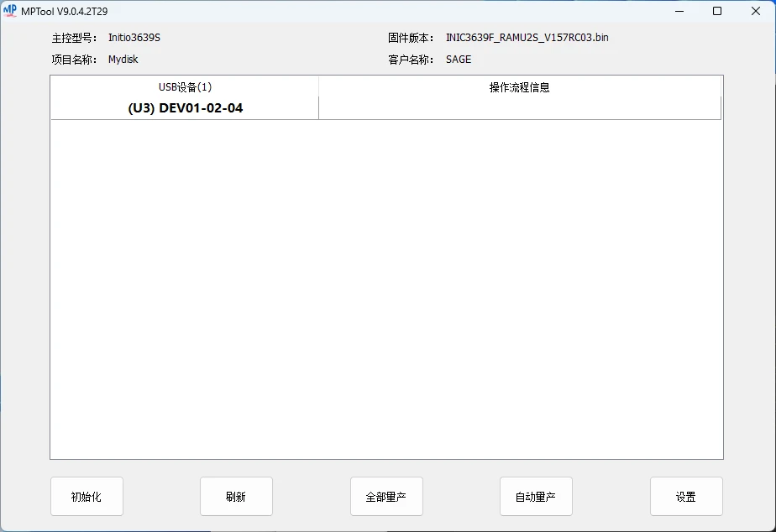Screen dimensions: 776x532
Task: Click the operation info cell beside DEV01-02-04
Action: pyautogui.click(x=520, y=108)
